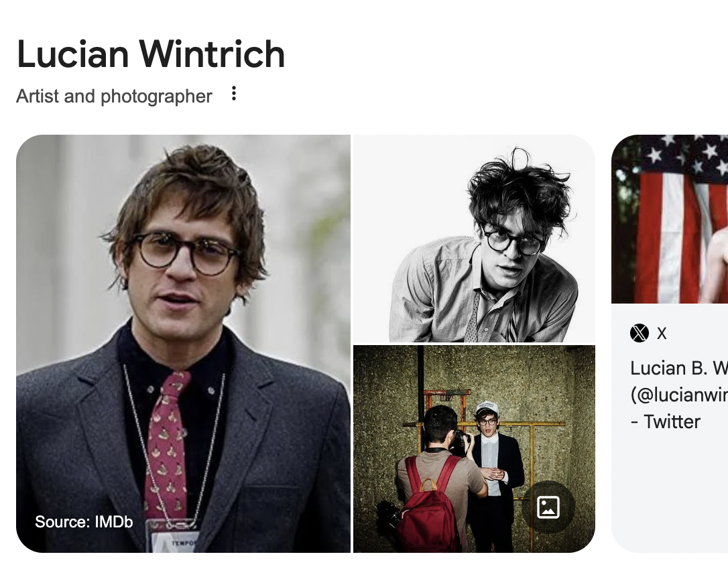Click the empty gray area of X card
This screenshot has width=728, height=583.
point(670,492)
